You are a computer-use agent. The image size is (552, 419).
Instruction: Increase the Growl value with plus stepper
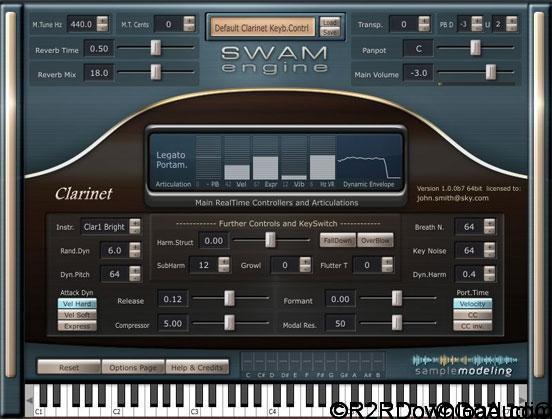coord(305,261)
